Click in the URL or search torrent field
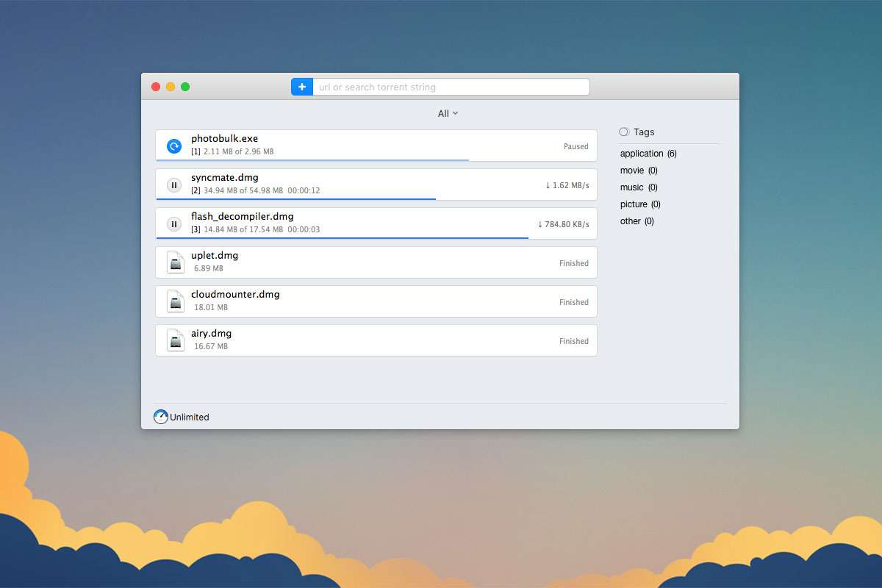This screenshot has width=882, height=588. (451, 87)
